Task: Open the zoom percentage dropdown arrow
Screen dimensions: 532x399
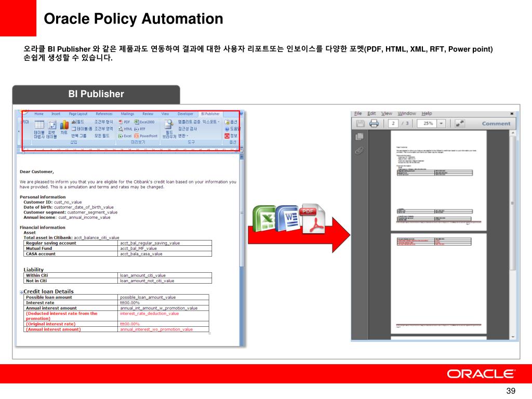Action: tap(441, 124)
